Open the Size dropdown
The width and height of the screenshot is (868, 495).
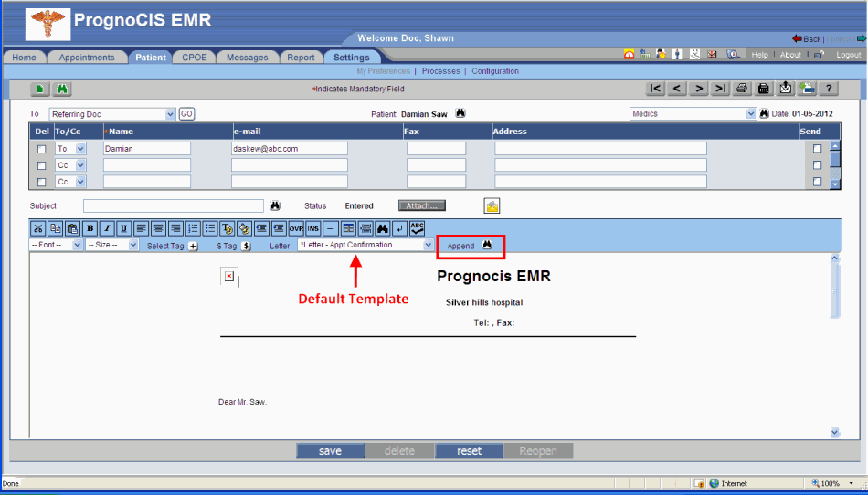click(x=111, y=245)
